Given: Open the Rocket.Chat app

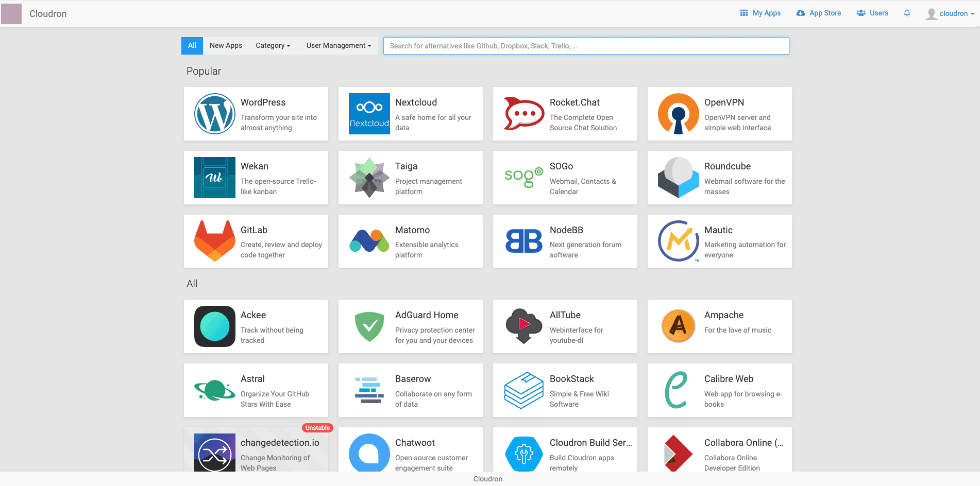Looking at the screenshot, I should pyautogui.click(x=565, y=114).
